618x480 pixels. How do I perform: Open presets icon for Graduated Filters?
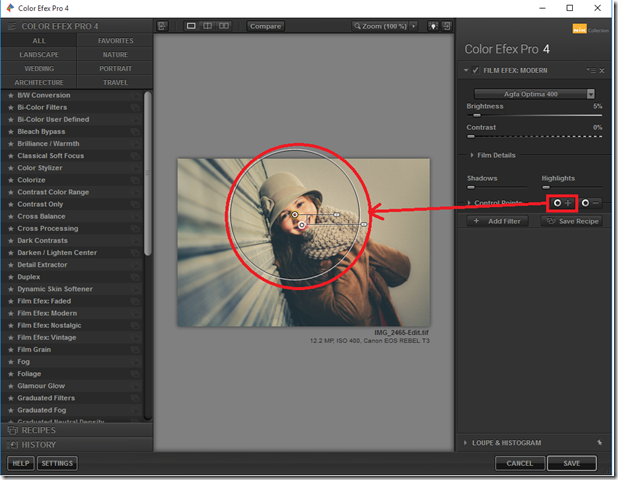click(x=135, y=398)
